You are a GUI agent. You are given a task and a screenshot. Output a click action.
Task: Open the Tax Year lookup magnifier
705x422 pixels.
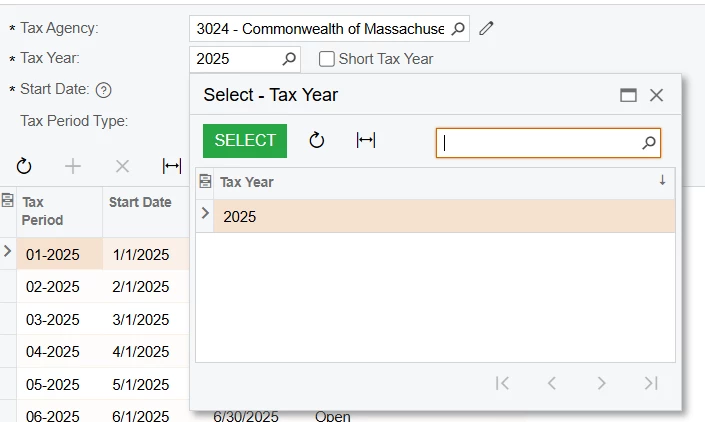click(289, 58)
